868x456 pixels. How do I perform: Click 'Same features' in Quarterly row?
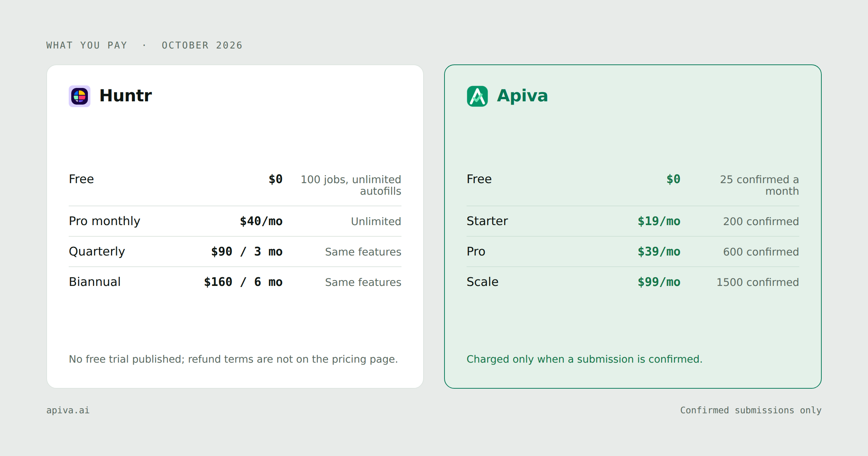[x=363, y=252]
